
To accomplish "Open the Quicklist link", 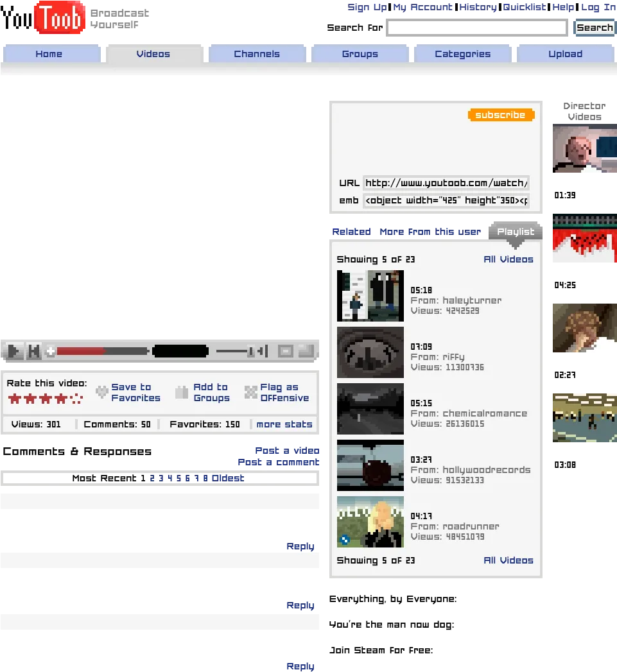I will pyautogui.click(x=525, y=7).
